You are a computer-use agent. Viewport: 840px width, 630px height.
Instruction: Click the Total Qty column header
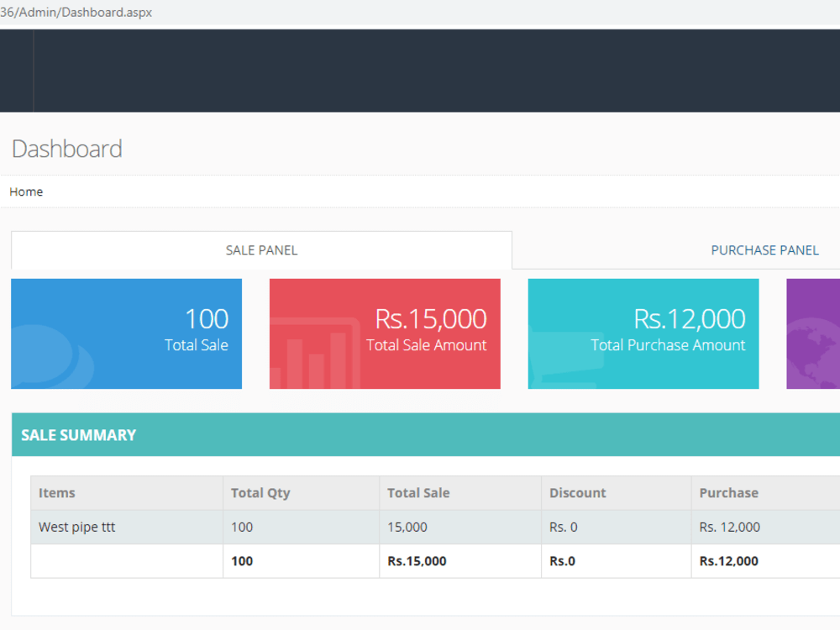(301, 493)
